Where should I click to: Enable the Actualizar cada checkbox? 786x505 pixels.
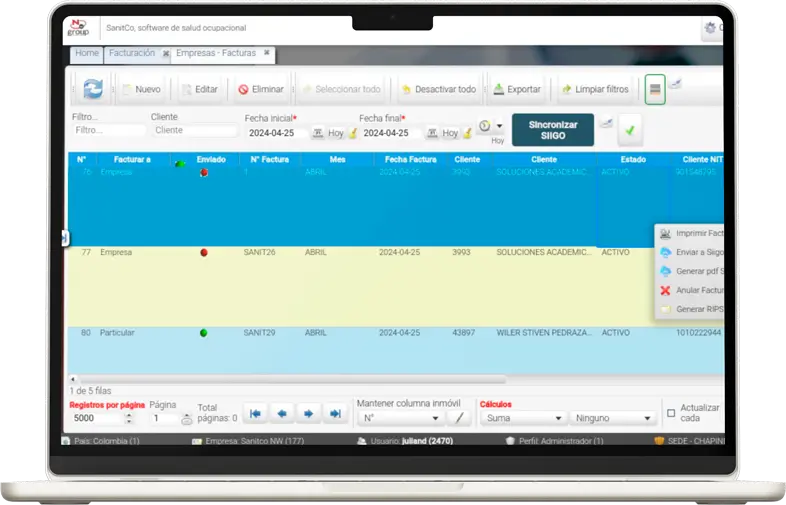tap(671, 413)
